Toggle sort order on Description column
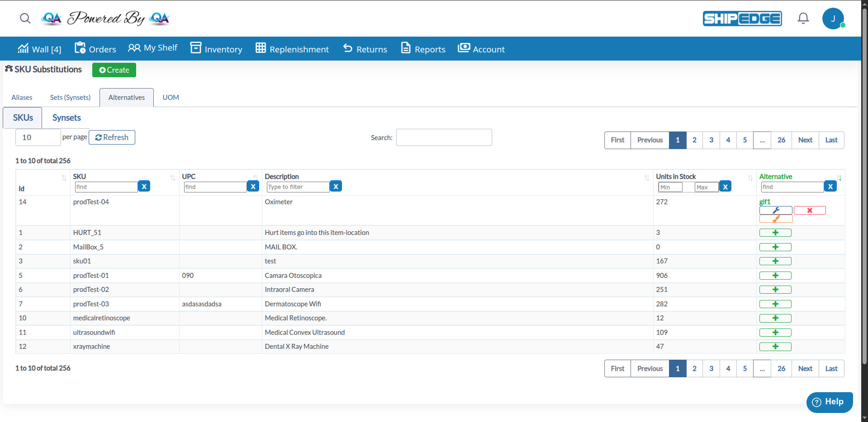This screenshot has width=868, height=422. click(x=646, y=178)
